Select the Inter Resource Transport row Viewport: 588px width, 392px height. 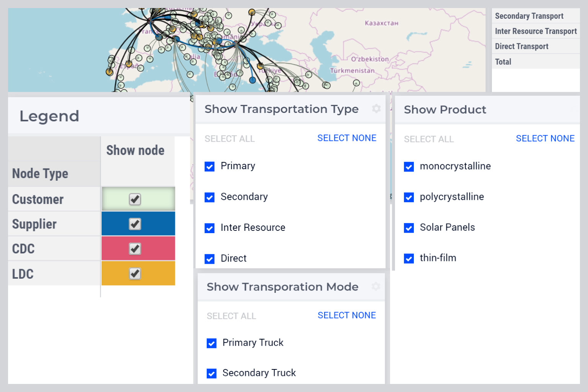click(x=536, y=31)
